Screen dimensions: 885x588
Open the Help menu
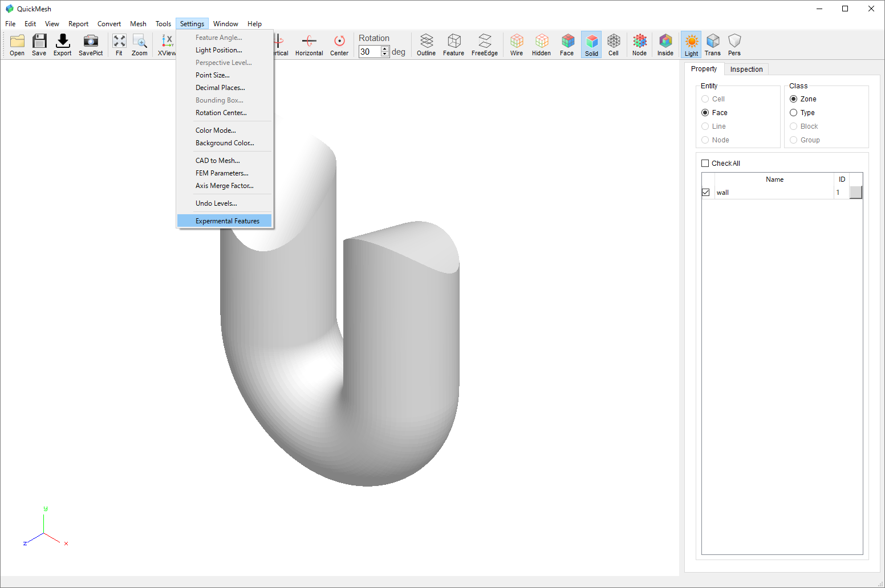[x=254, y=24]
